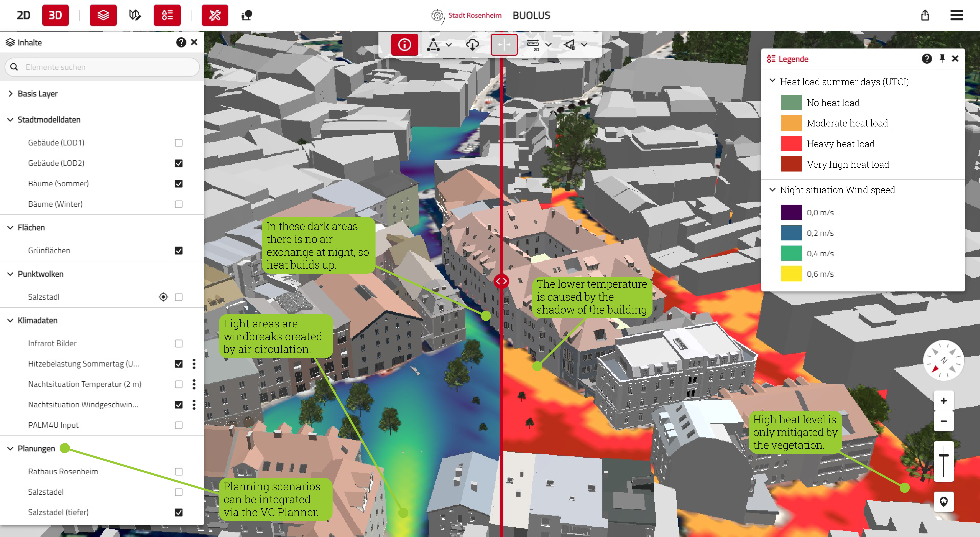The width and height of the screenshot is (980, 537).
Task: Toggle the layers content panel icon
Action: tap(103, 15)
